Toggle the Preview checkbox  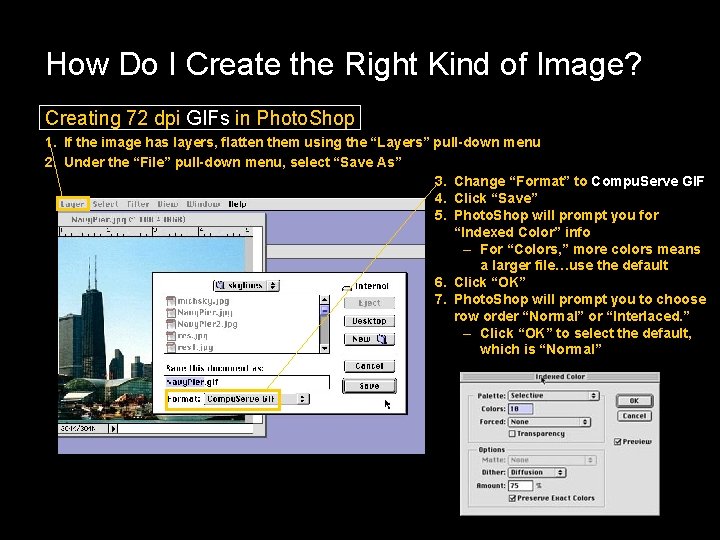(x=618, y=442)
